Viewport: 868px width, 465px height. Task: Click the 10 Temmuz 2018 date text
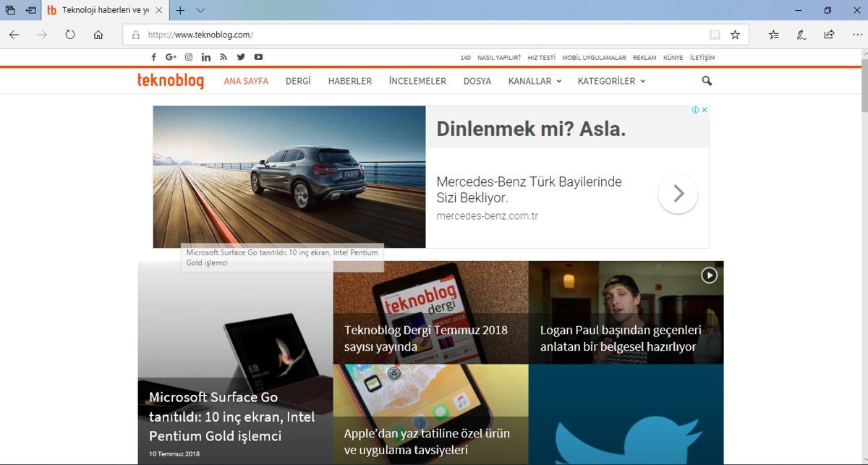point(174,454)
